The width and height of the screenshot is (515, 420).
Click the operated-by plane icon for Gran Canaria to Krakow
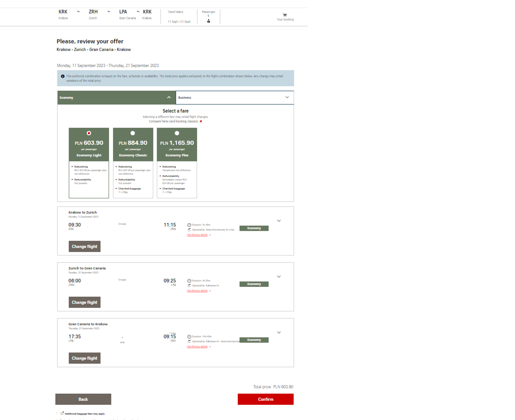click(189, 341)
